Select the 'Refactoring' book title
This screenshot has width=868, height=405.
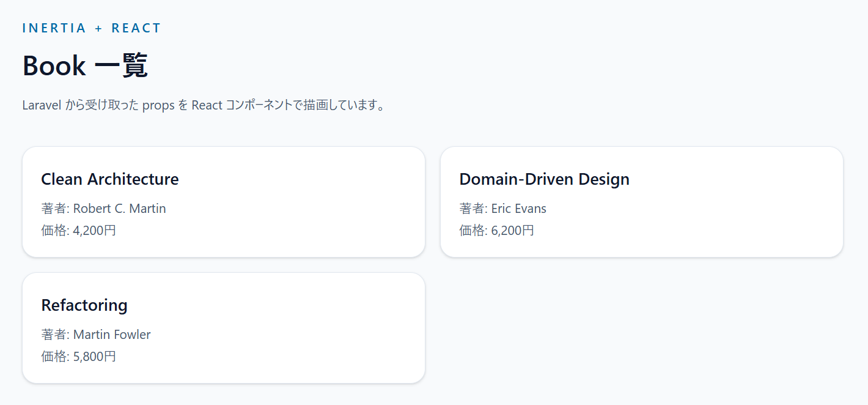84,305
